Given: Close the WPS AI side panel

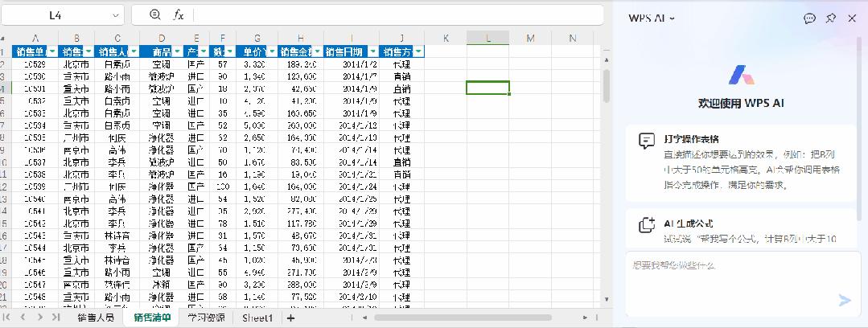Looking at the screenshot, I should [852, 18].
